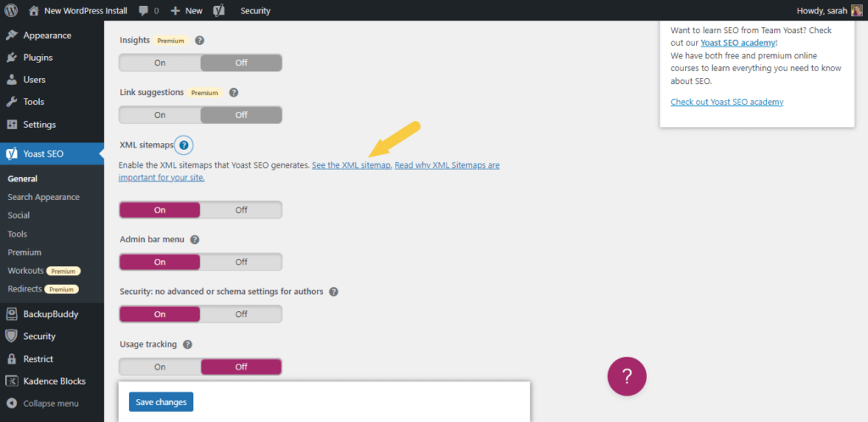This screenshot has height=422, width=868.
Task: Open Yoast SEO academy inline link
Action: (x=738, y=42)
